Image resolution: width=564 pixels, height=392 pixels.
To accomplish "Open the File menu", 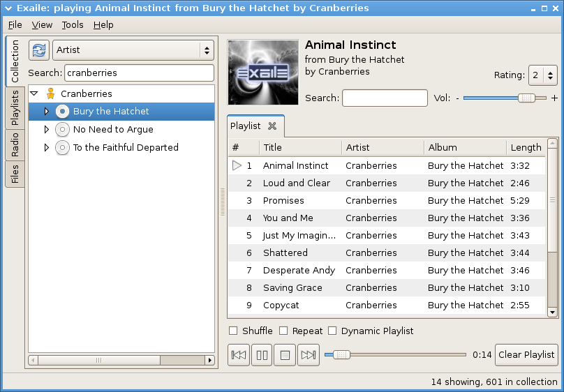I will [x=15, y=25].
